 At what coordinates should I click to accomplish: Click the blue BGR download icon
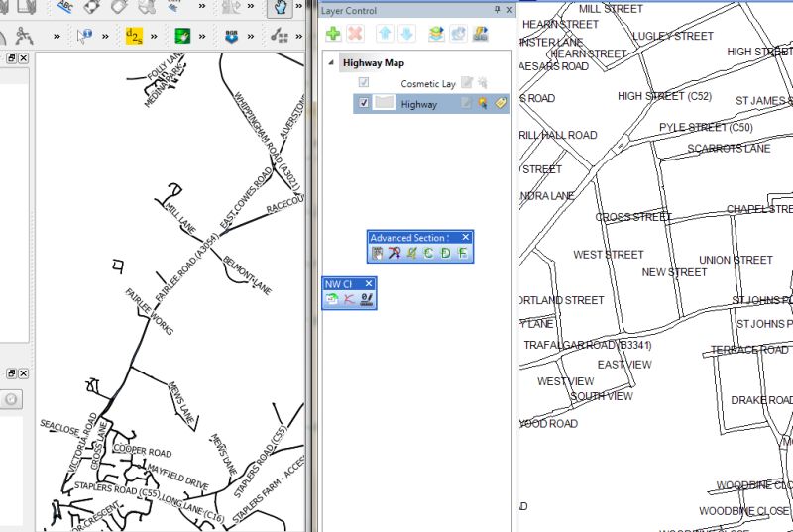point(231,36)
